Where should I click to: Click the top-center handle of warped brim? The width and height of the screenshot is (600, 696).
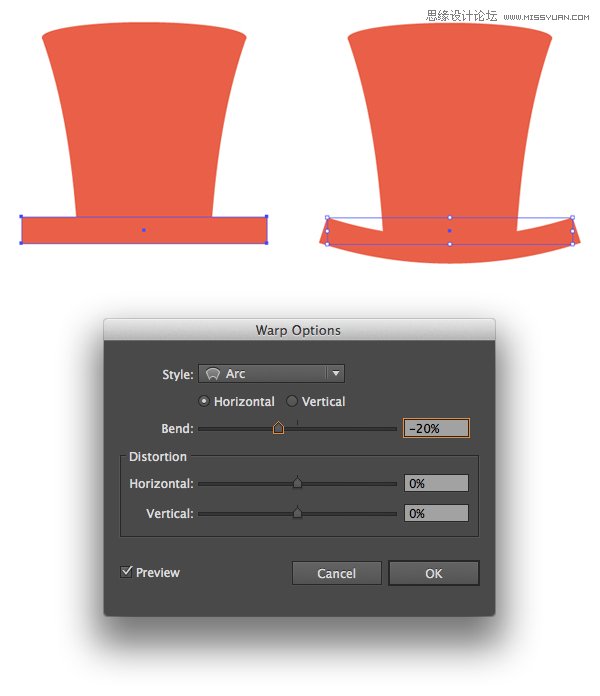pyautogui.click(x=450, y=218)
